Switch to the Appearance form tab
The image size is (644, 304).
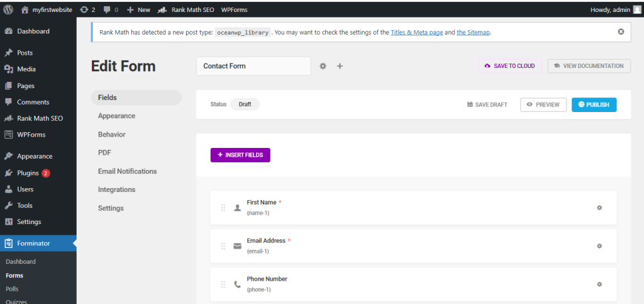pos(116,116)
